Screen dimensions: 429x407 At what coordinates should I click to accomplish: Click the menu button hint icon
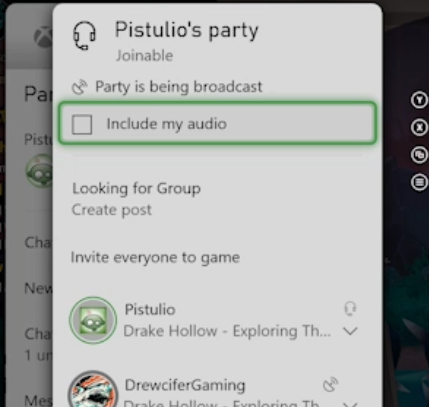(419, 182)
